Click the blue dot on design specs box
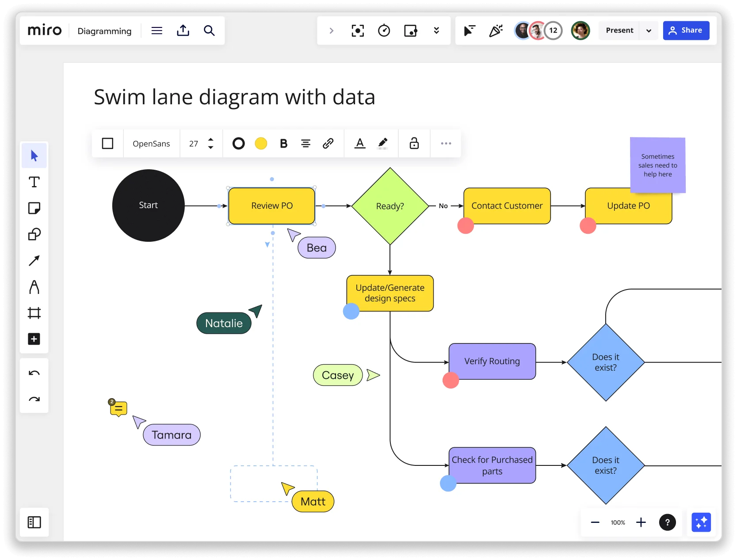 pyautogui.click(x=351, y=311)
